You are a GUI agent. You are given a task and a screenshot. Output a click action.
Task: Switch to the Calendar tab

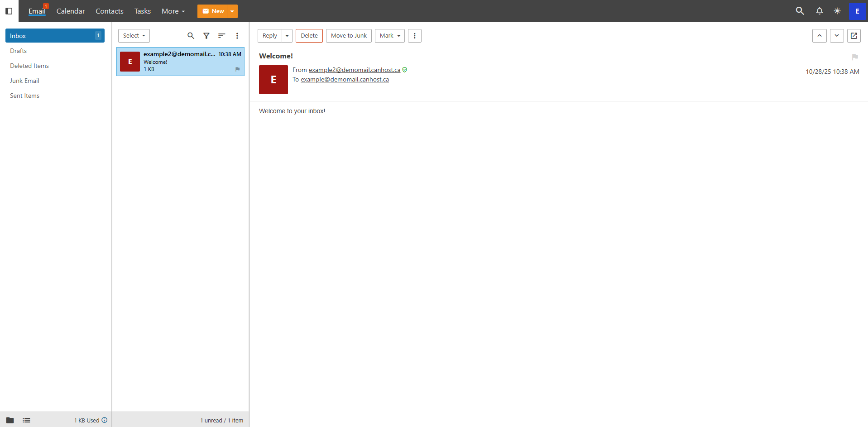pos(71,11)
